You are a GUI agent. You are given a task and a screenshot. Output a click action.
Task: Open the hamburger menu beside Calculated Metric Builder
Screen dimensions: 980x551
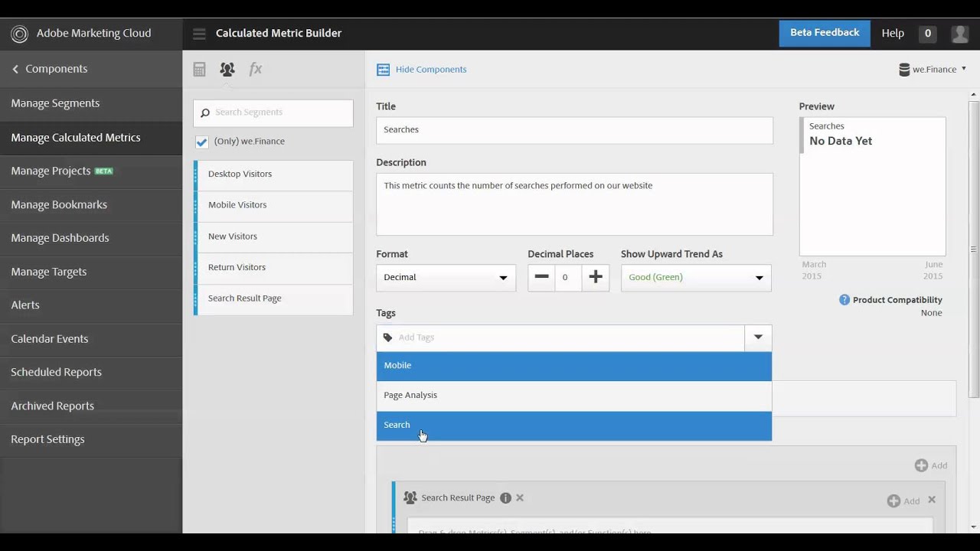click(199, 34)
